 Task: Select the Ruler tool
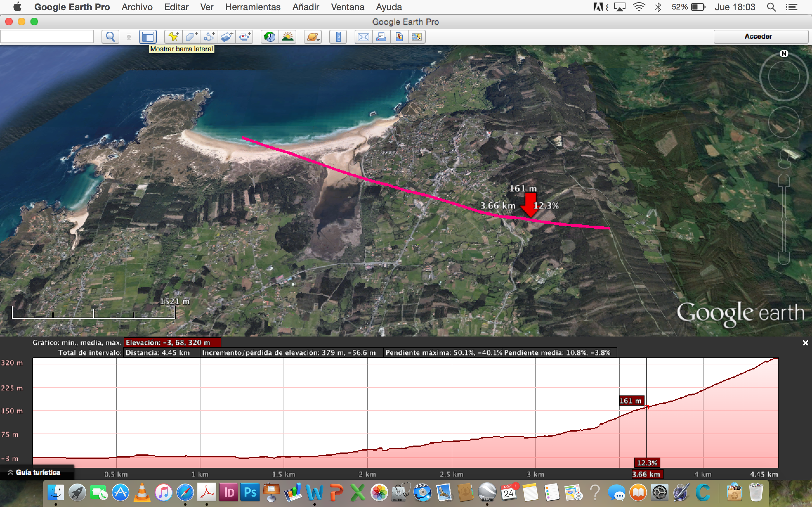(338, 36)
